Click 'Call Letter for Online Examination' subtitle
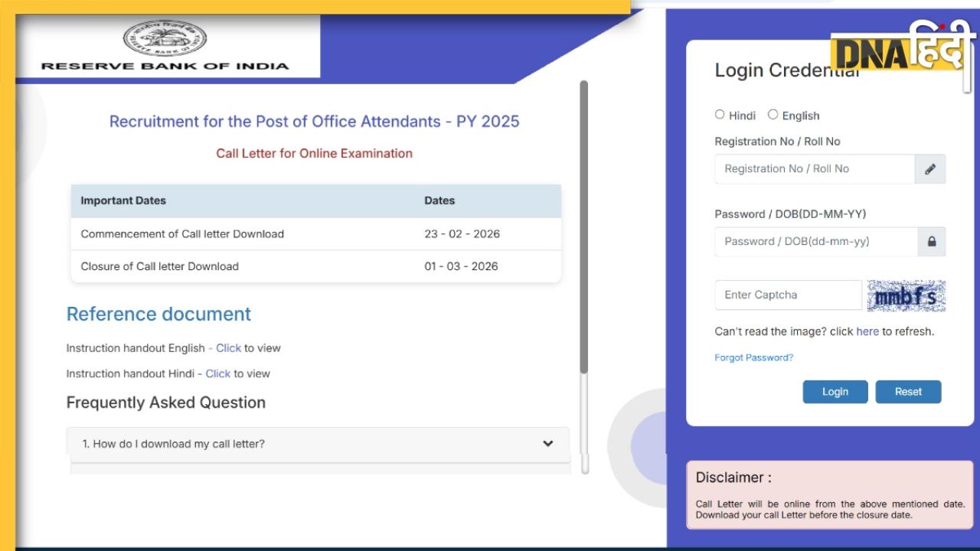 pos(315,153)
